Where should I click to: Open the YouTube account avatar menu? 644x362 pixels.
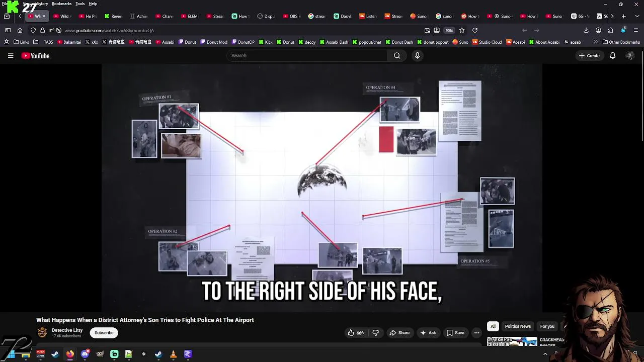[x=629, y=56]
